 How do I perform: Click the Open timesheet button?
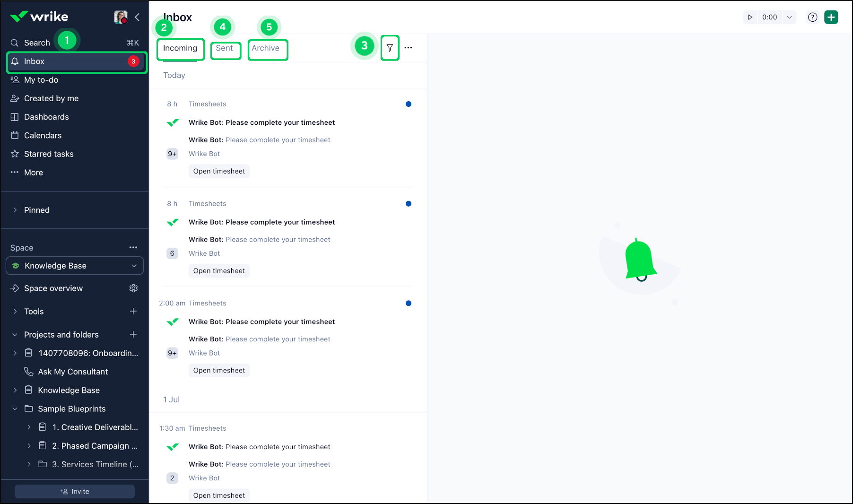(219, 171)
